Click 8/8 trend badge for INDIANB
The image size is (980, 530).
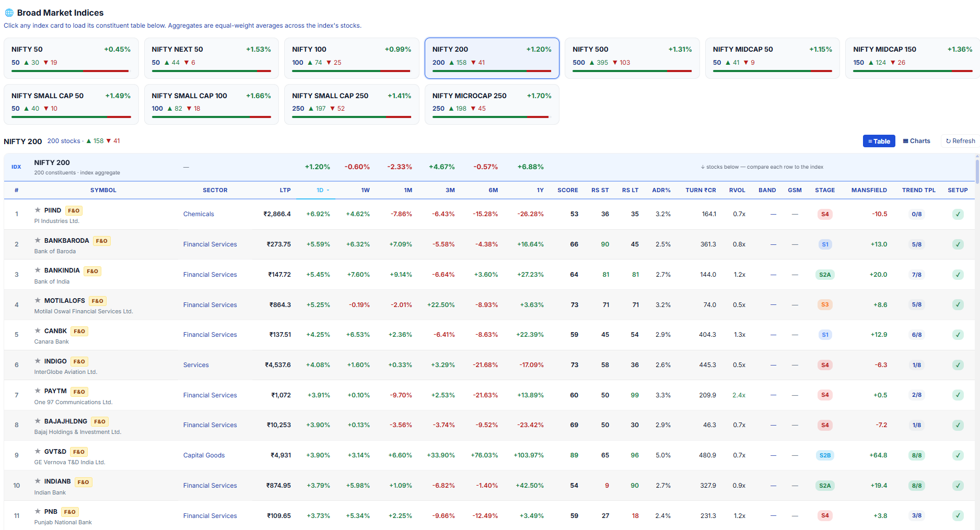(x=917, y=486)
